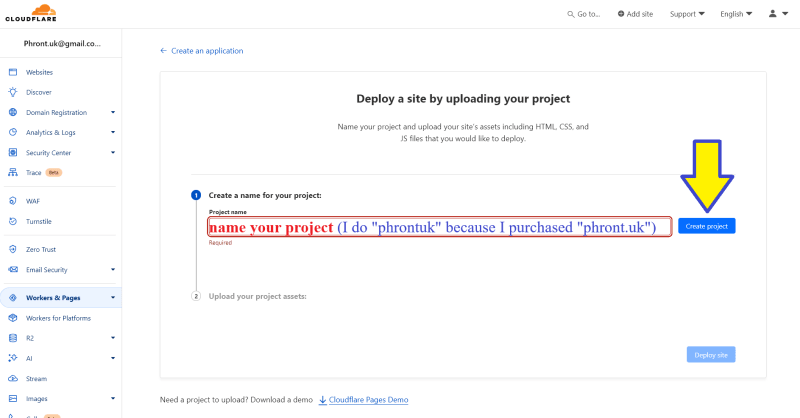Screen dimensions: 800x418
Task: Click the back arrow beside Create an application
Action: coord(163,51)
